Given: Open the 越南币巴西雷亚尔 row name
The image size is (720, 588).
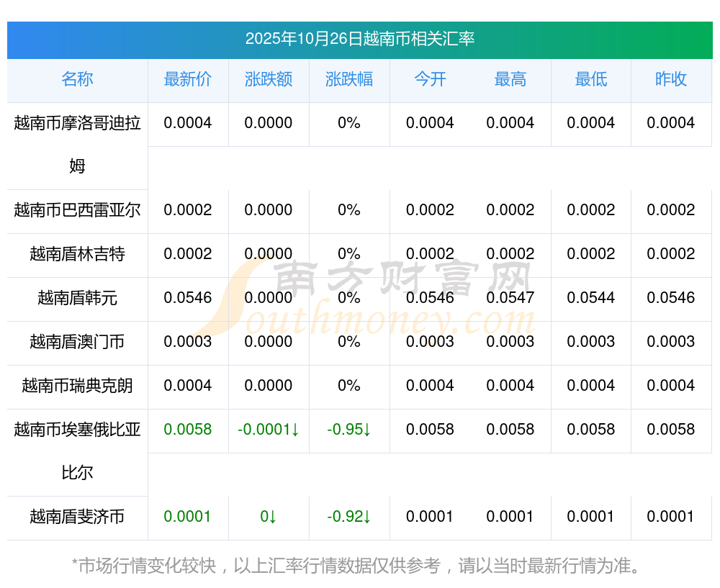Looking at the screenshot, I should click(x=77, y=210).
